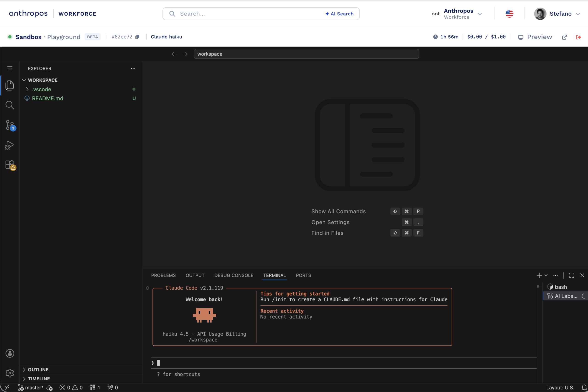Switch to the DEBUG CONSOLE tab
Viewport: 588px width, 392px height.
[x=234, y=275]
